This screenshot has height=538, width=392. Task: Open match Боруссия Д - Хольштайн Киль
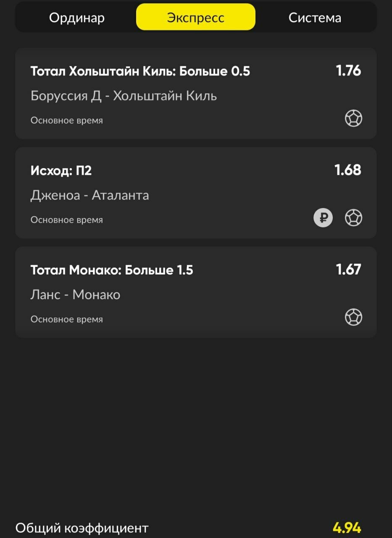click(x=124, y=96)
